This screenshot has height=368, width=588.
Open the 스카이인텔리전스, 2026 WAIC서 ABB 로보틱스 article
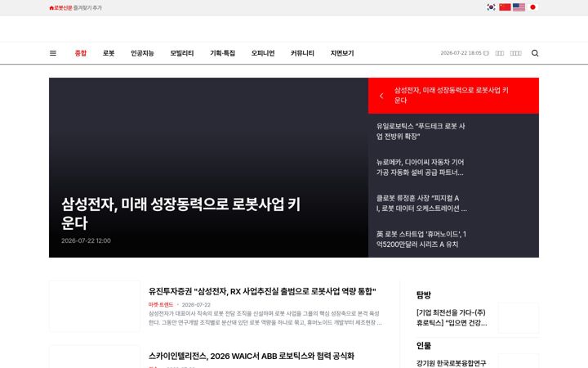(252, 356)
